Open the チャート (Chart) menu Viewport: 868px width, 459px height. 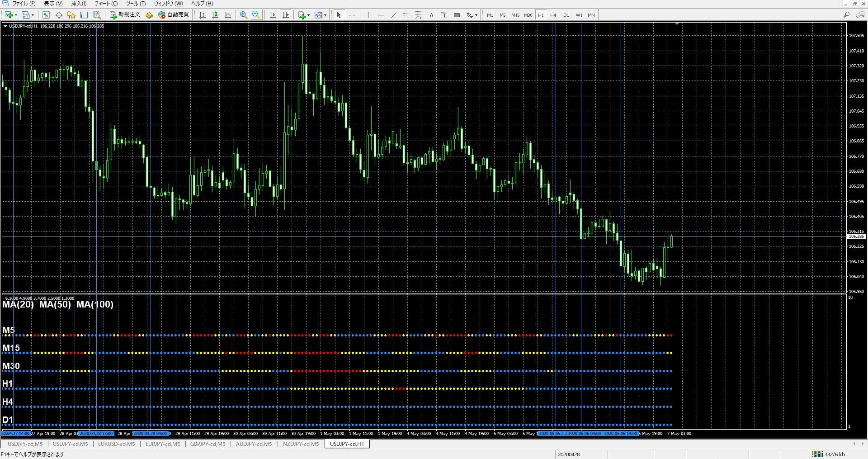(106, 4)
